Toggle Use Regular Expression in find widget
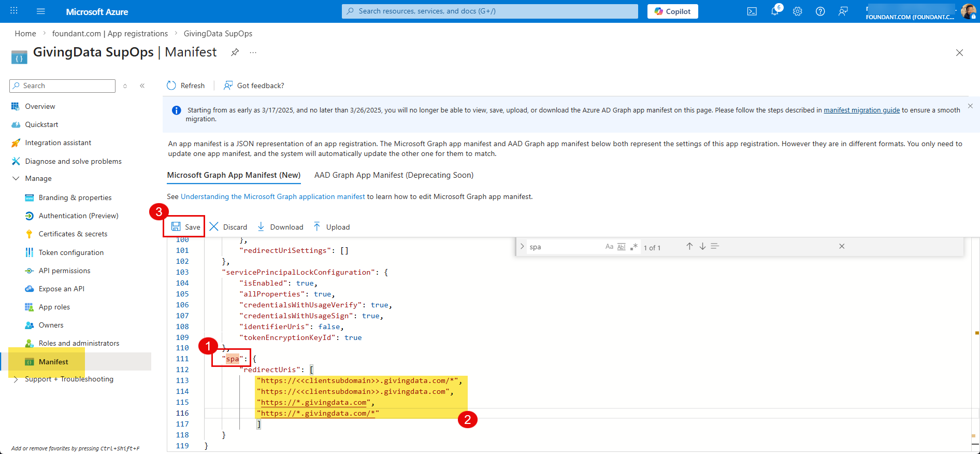Viewport: 980px width, 454px height. pyautogui.click(x=633, y=247)
